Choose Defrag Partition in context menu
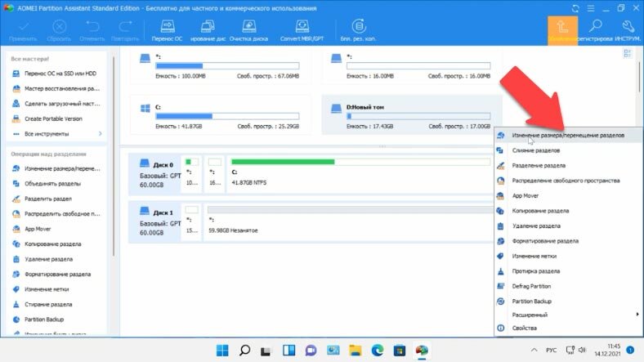 tap(569, 287)
